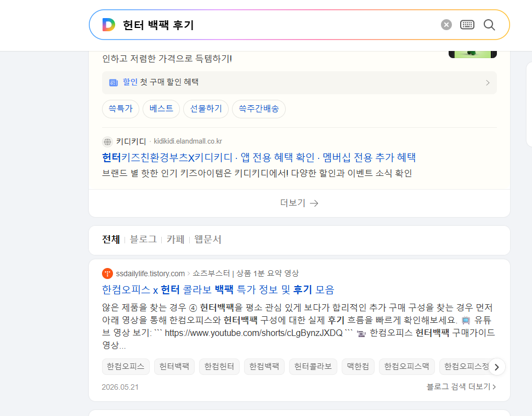Clear the search query text
Image resolution: width=532 pixels, height=416 pixels.
[x=446, y=25]
